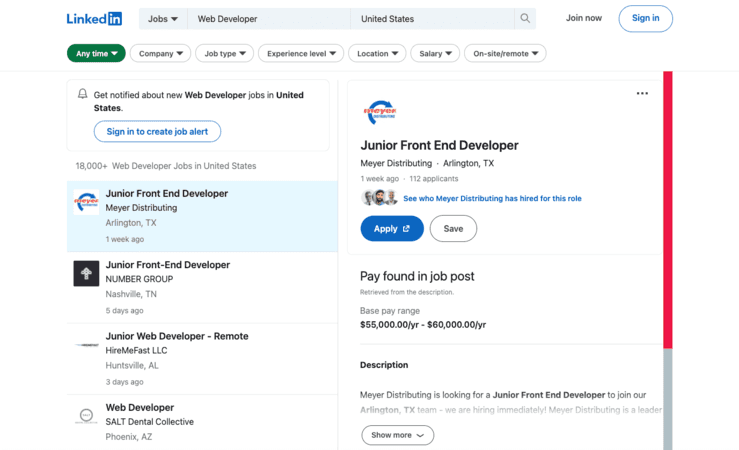Open the three-dot more options menu

click(642, 93)
